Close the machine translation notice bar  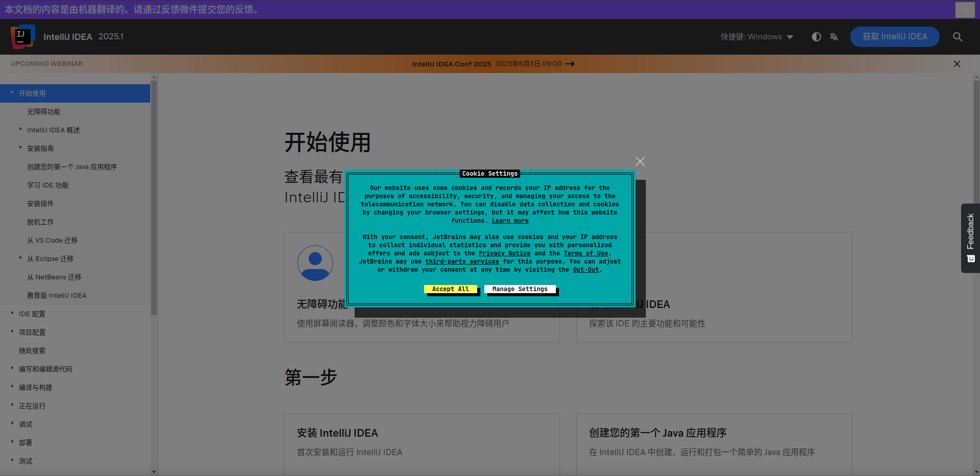[x=965, y=9]
